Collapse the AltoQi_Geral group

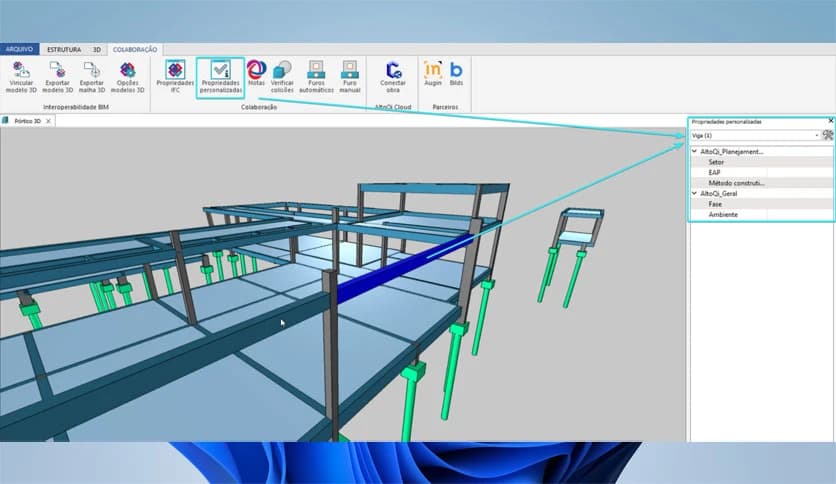[694, 193]
